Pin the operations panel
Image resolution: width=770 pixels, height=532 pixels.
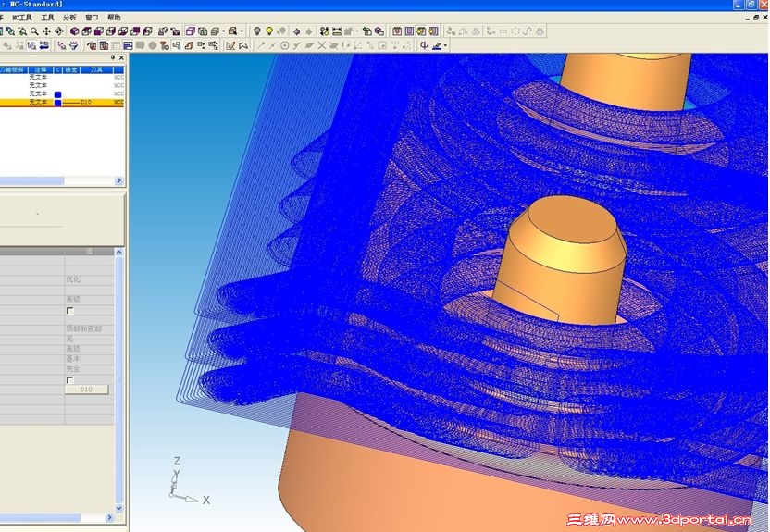tap(113, 58)
